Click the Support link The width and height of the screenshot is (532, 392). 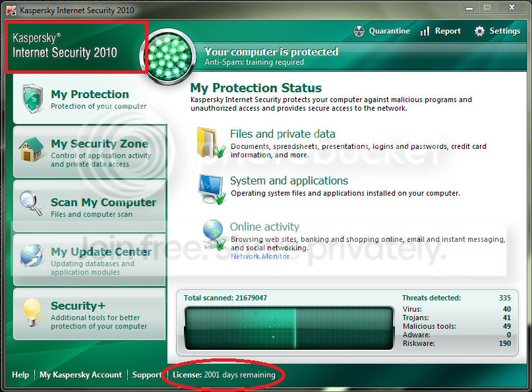pos(147,375)
